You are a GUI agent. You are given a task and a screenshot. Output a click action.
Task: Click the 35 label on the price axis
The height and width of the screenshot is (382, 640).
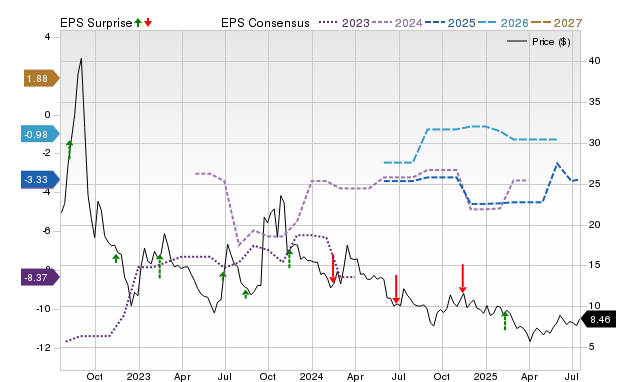click(x=594, y=102)
